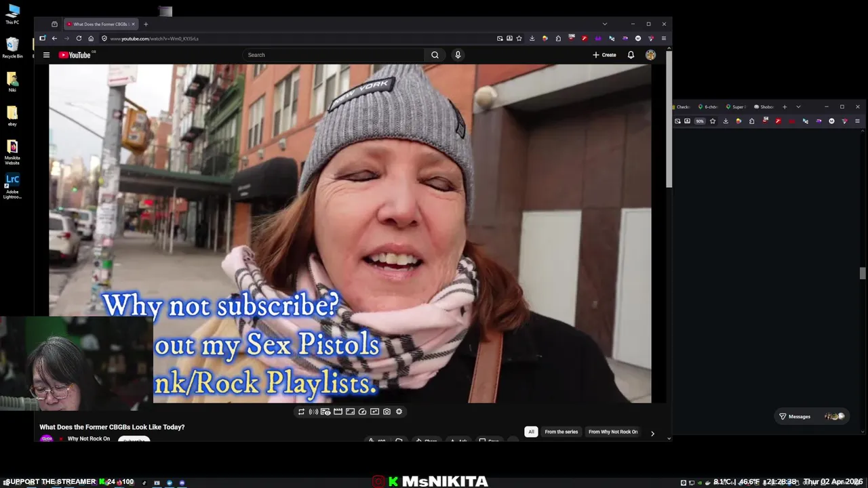This screenshot has width=868, height=488.
Task: Toggle loop button below the video
Action: 301,411
